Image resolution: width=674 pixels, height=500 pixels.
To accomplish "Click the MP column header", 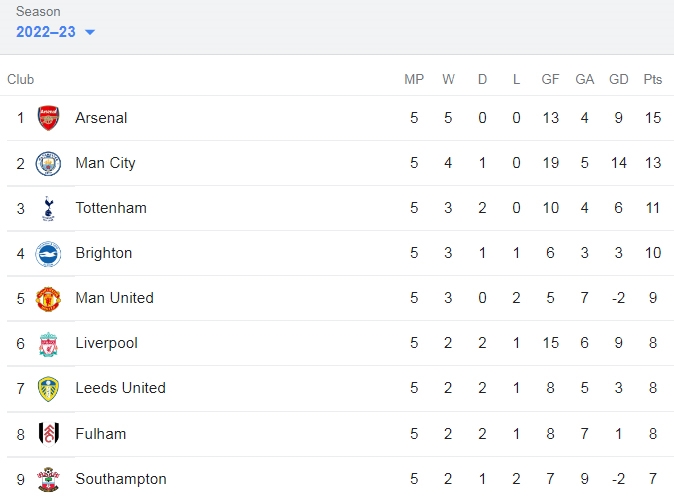I will (x=414, y=79).
